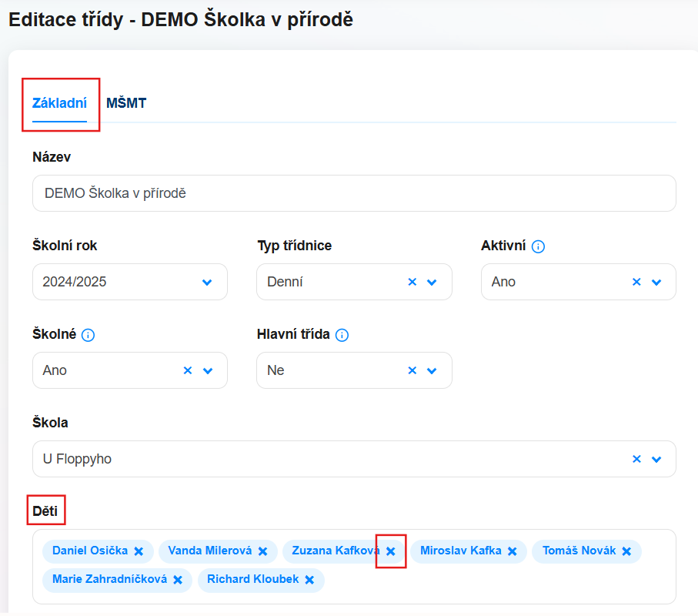Expand the Hlavní třída dropdown
The image size is (698, 616).
432,371
